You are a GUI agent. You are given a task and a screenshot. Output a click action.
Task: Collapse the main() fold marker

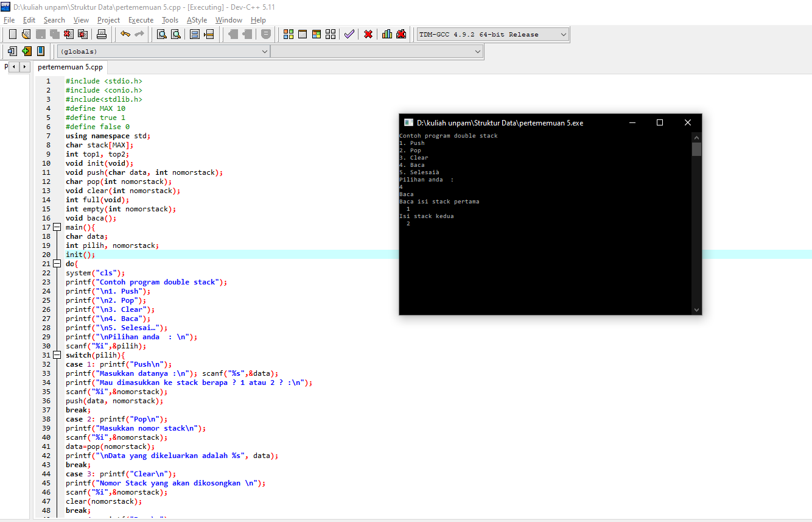coord(57,227)
